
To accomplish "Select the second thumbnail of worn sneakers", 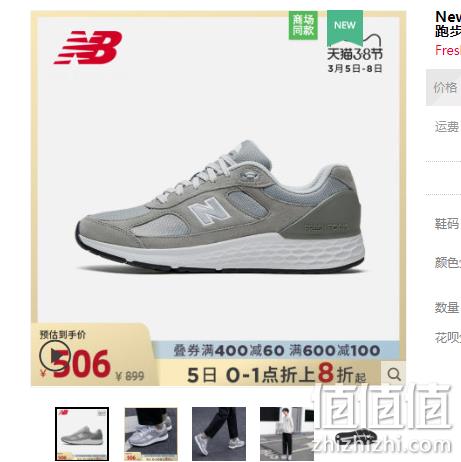I will pos(151,434).
